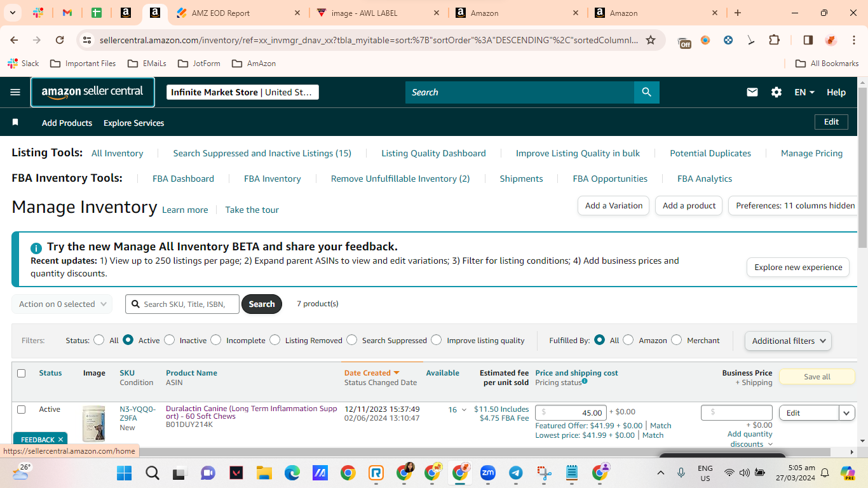The height and width of the screenshot is (488, 868).
Task: Switch to AMZ EOD Report tab
Action: [x=239, y=13]
